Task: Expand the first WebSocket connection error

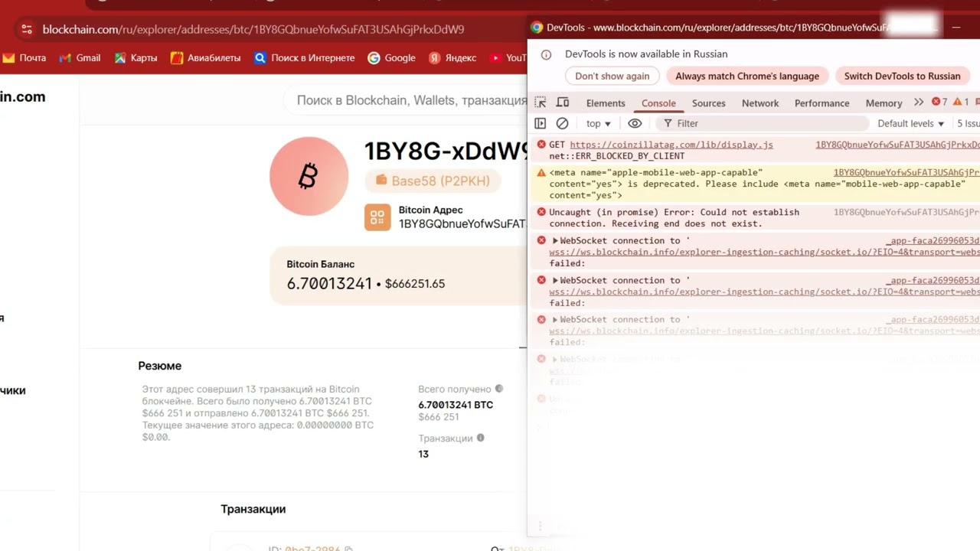Action: pyautogui.click(x=555, y=240)
